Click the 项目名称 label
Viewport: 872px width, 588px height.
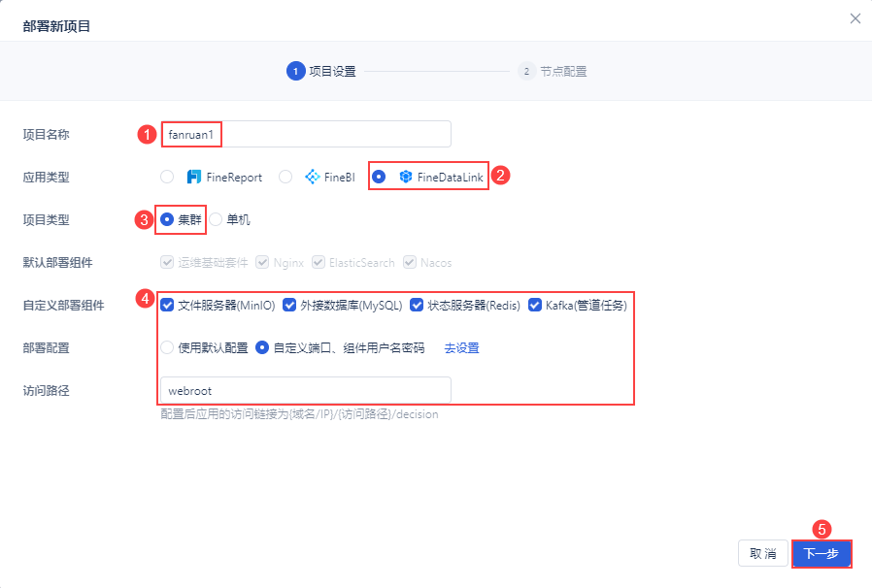click(47, 134)
